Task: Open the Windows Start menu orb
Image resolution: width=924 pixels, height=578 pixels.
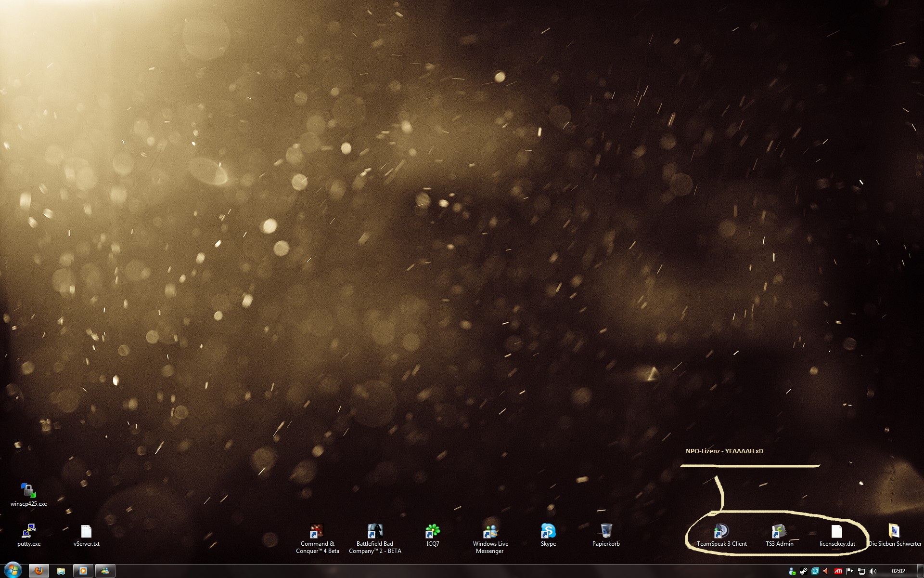Action: pos(12,570)
